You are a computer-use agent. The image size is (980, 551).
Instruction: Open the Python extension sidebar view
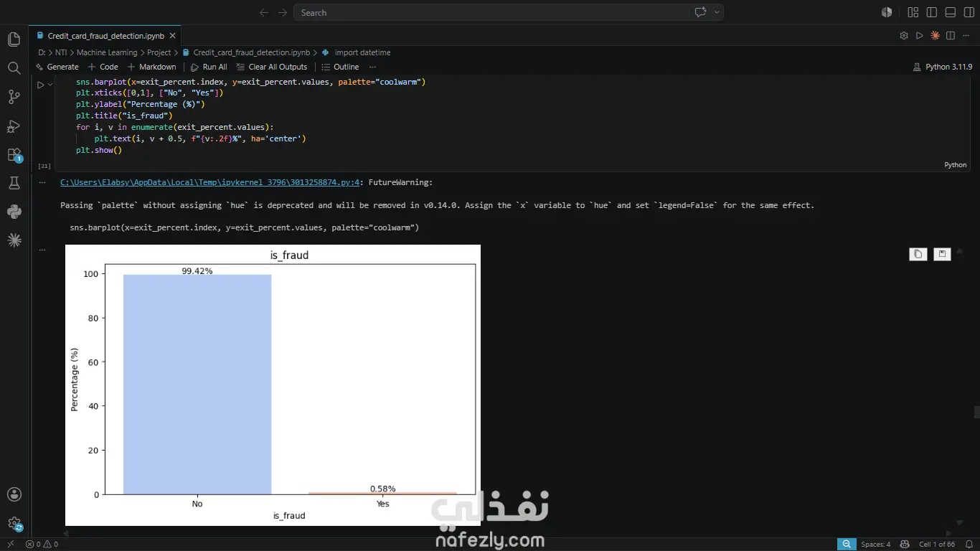click(x=14, y=212)
